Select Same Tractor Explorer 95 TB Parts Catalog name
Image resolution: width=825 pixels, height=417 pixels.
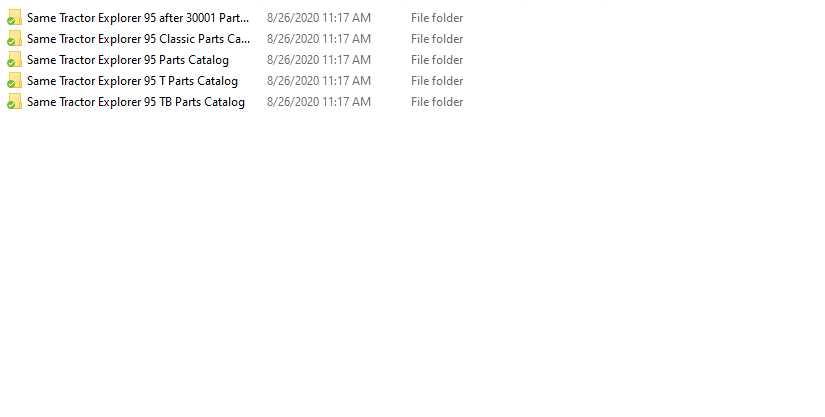pos(136,102)
